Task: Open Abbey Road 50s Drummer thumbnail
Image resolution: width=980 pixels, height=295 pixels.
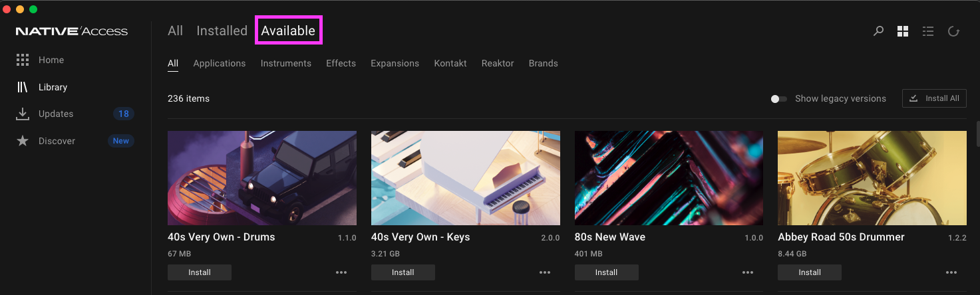Action: [872, 177]
